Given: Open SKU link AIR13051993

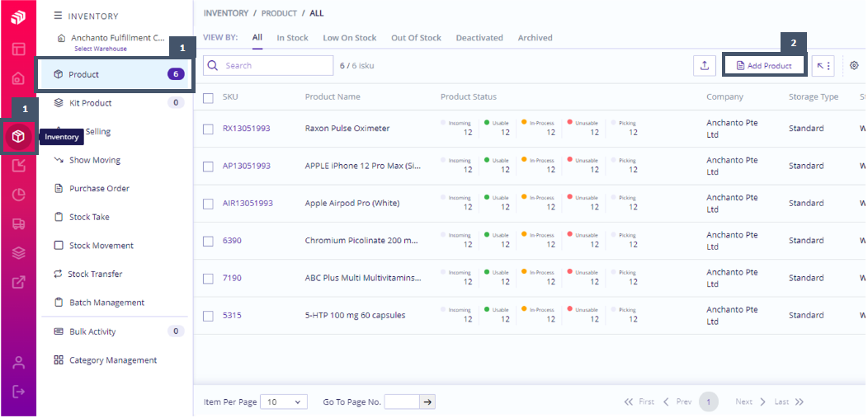Looking at the screenshot, I should 248,204.
